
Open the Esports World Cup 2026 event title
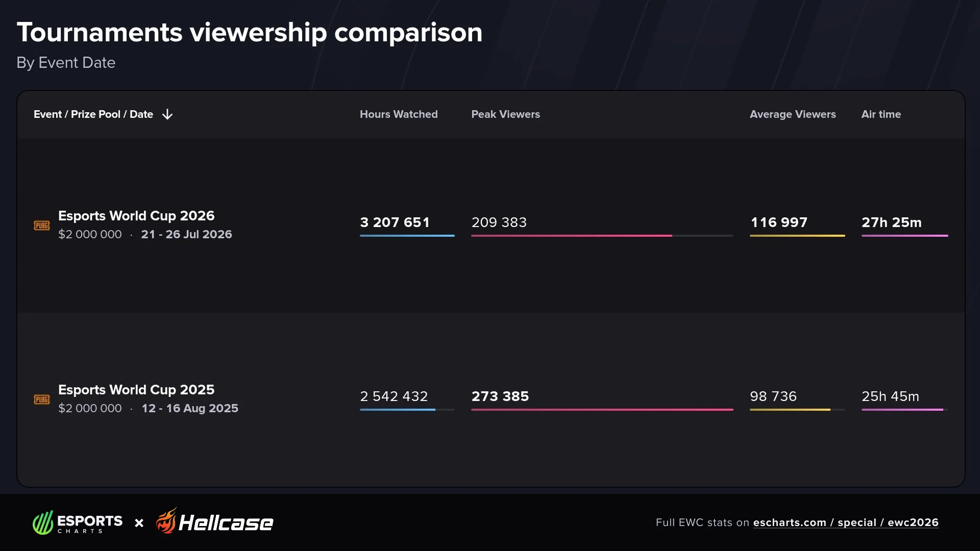click(x=136, y=216)
